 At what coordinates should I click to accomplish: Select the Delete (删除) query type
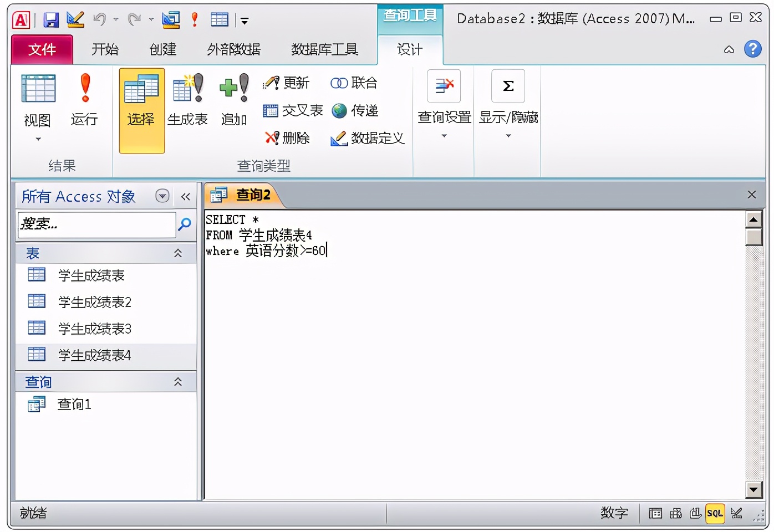pyautogui.click(x=288, y=139)
